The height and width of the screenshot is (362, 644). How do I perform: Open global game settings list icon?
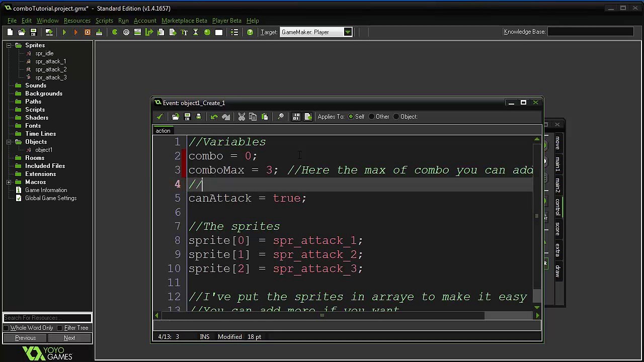234,32
